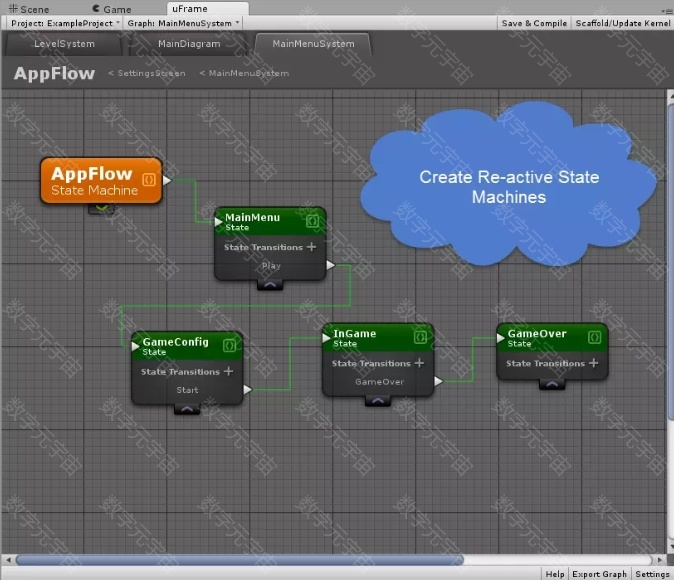
Task: Click the horizontal scrollbar left arrow
Action: [x=8, y=560]
